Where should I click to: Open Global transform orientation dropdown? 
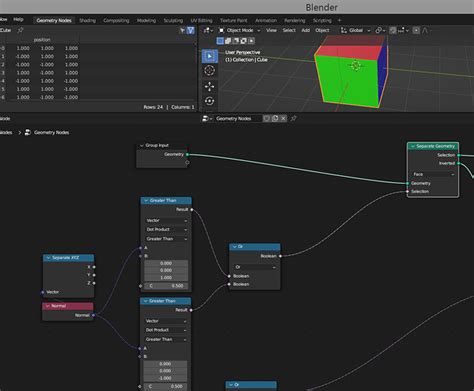pyautogui.click(x=355, y=30)
